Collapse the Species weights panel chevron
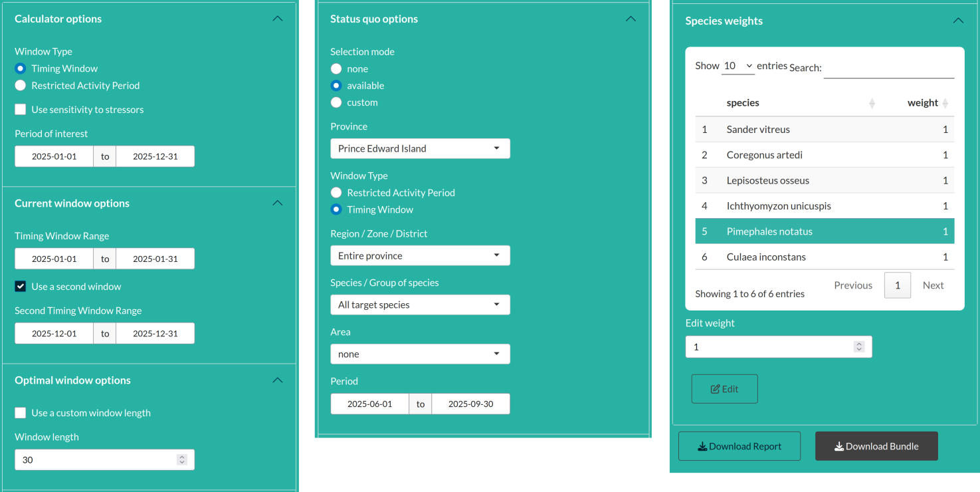Image resolution: width=980 pixels, height=492 pixels. click(958, 21)
